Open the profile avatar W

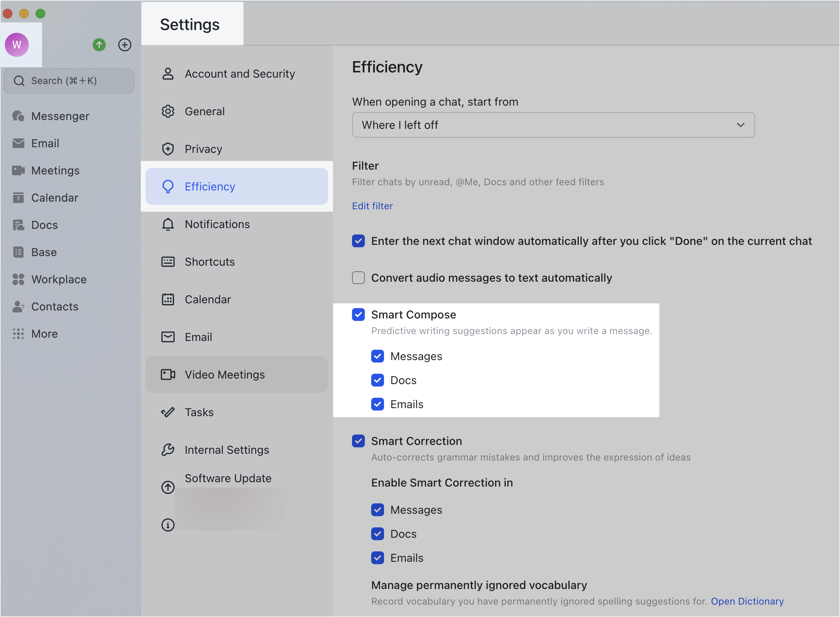(16, 44)
